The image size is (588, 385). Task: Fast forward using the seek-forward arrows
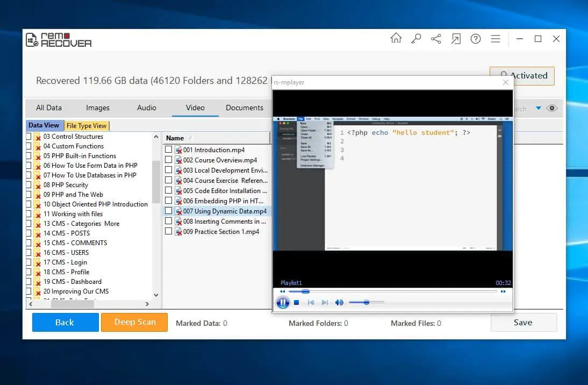503,291
